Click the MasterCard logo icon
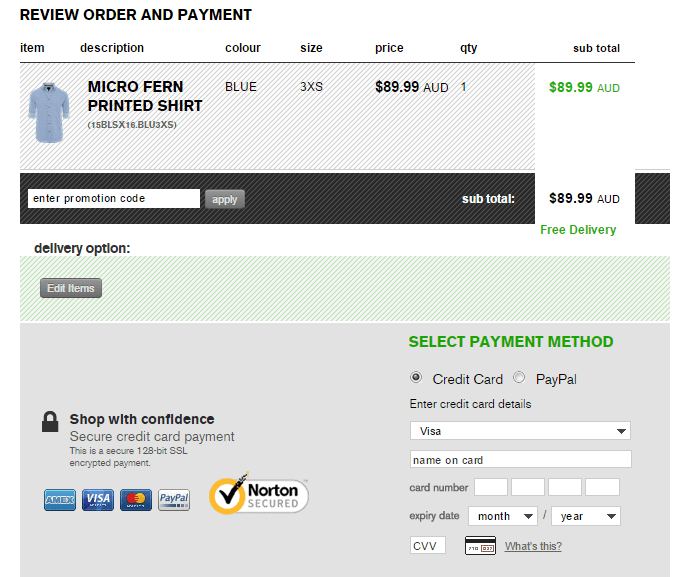The height and width of the screenshot is (577, 695). point(136,499)
